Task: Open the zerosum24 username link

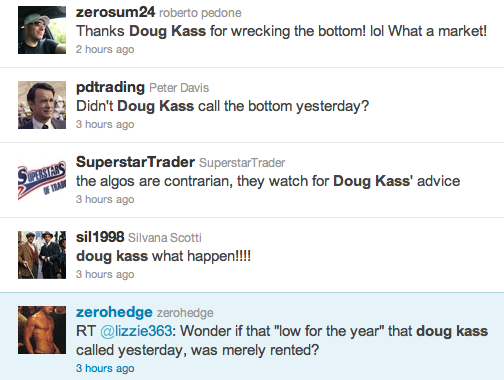Action: click(x=115, y=12)
